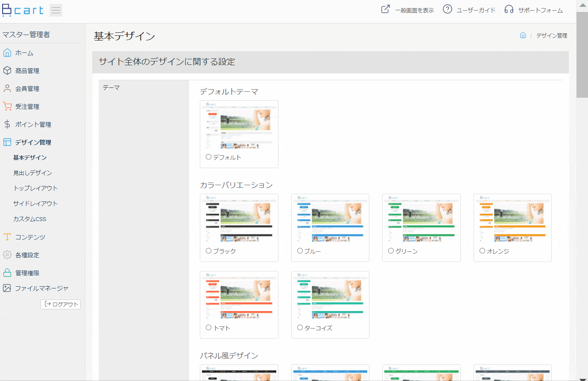Click the headset support form icon
Screen dimensions: 588x381
tap(509, 9)
